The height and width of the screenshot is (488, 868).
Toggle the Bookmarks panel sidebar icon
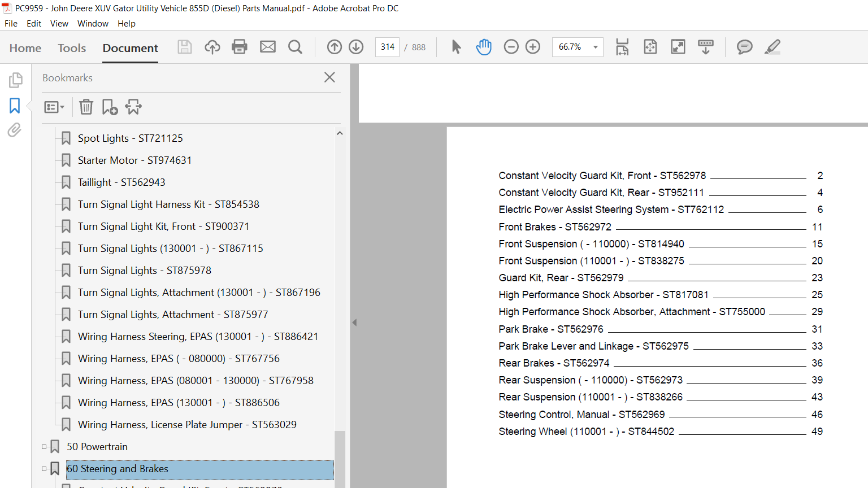(15, 106)
